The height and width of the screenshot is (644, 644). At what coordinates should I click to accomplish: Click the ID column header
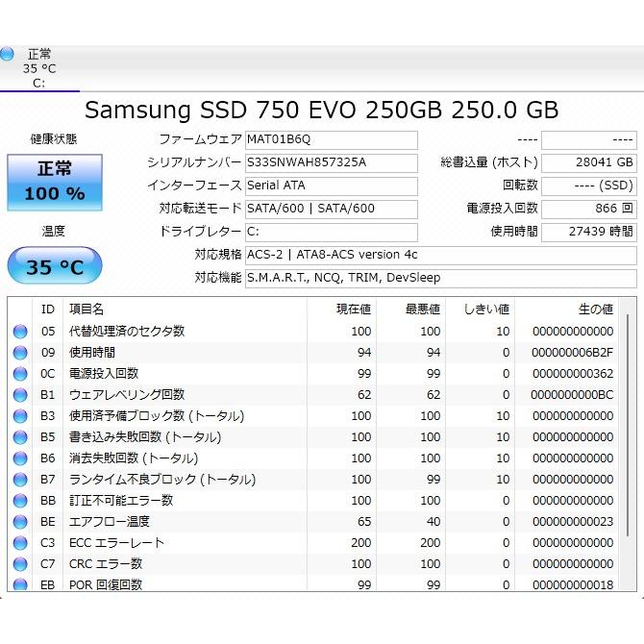click(x=48, y=309)
